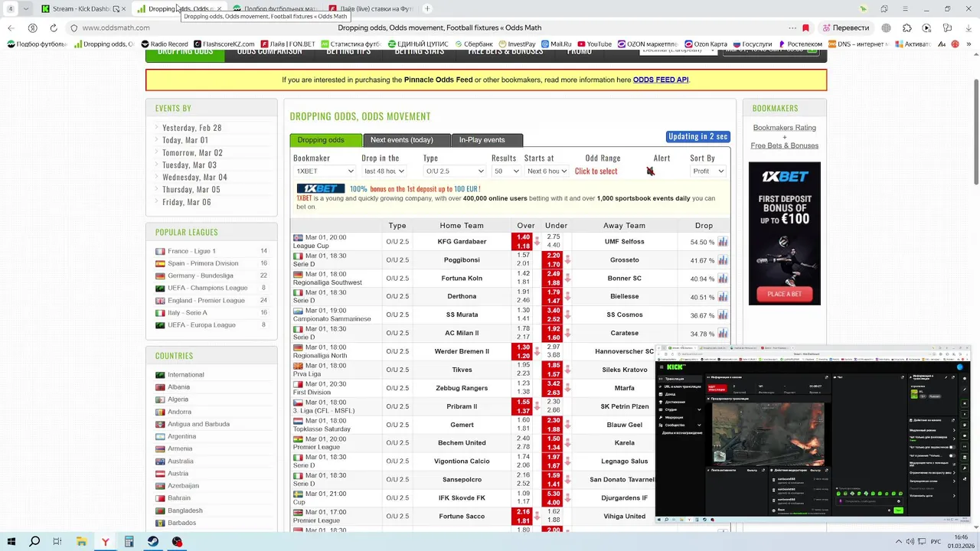
Task: Open the Bookmaker 1XBET dropdown
Action: point(325,171)
